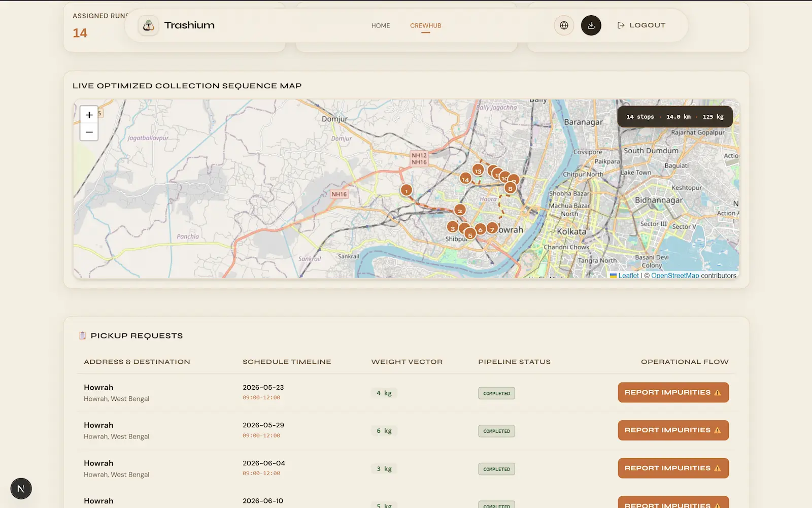The width and height of the screenshot is (812, 508).
Task: Click COMPLETED status in 2026-05-29 row
Action: (x=496, y=431)
